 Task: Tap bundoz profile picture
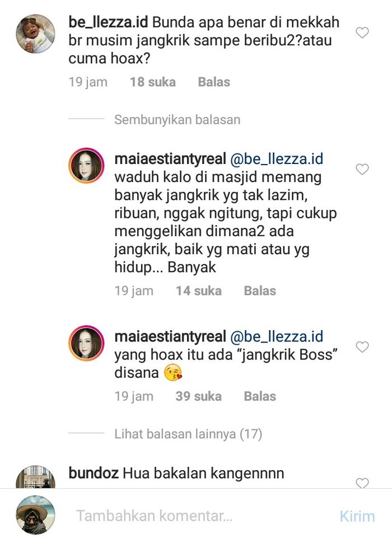pos(35,477)
